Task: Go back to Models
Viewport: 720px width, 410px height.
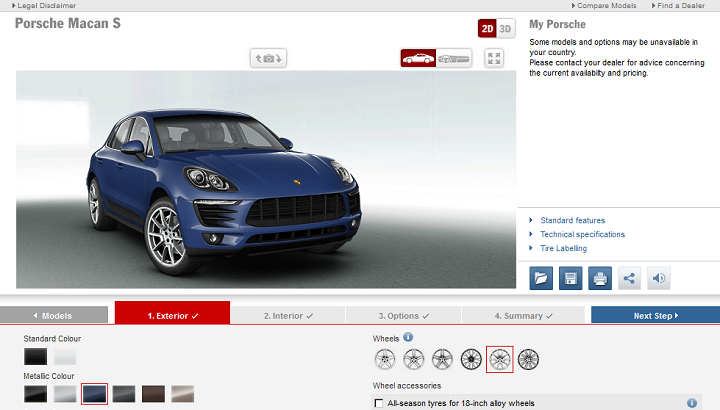Action: (x=54, y=315)
